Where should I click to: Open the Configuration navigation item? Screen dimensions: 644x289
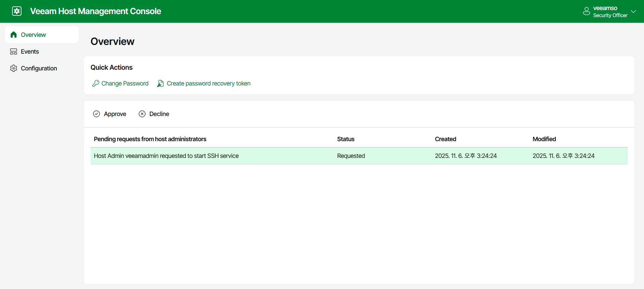click(42, 68)
